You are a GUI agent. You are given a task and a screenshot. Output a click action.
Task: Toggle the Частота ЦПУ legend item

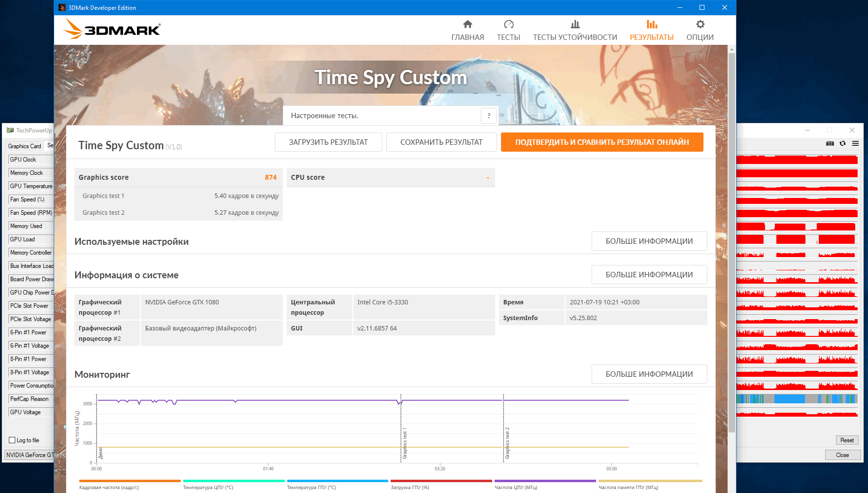click(545, 485)
